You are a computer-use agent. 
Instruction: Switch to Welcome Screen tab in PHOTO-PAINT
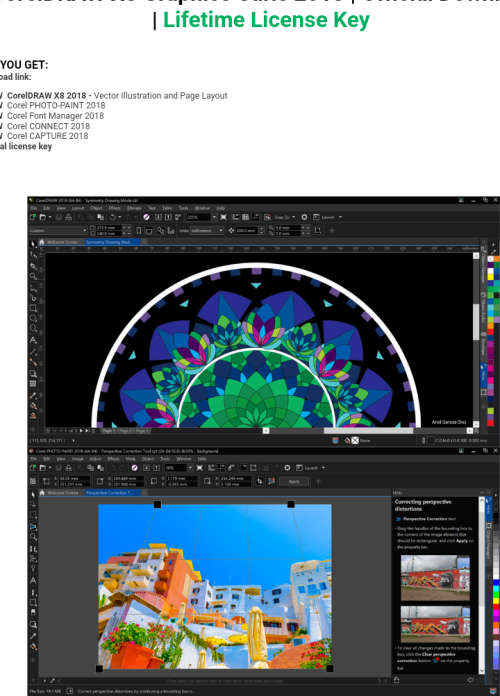coord(63,493)
